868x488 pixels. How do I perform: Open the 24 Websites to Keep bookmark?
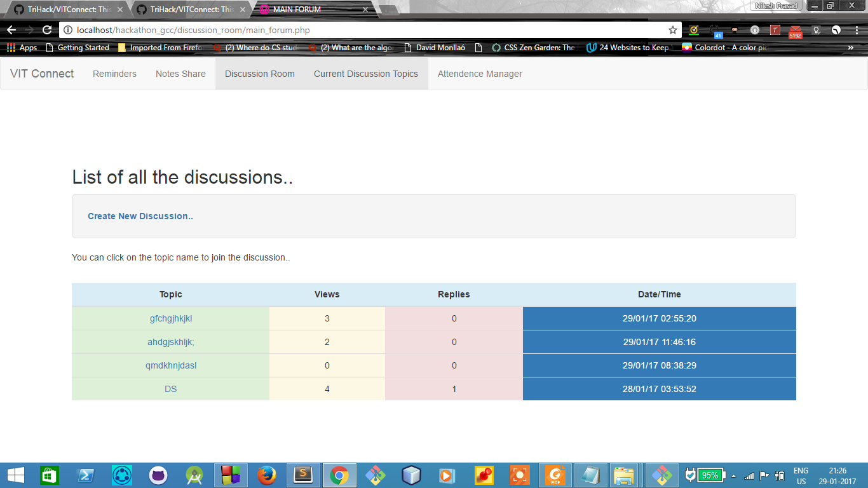click(628, 48)
